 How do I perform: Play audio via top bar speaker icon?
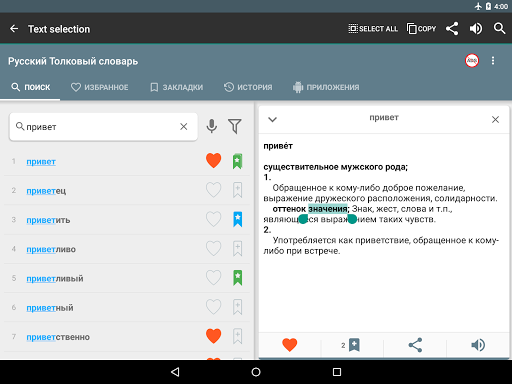pyautogui.click(x=476, y=29)
